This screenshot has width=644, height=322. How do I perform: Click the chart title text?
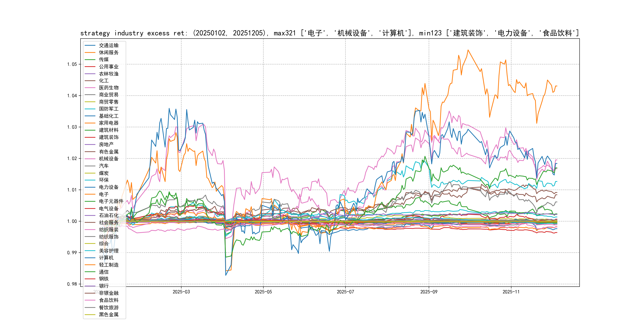pos(330,33)
